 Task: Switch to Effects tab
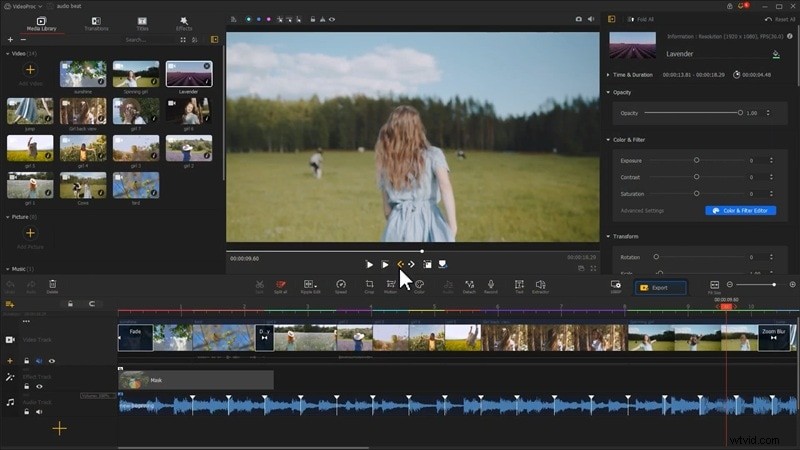tap(184, 24)
